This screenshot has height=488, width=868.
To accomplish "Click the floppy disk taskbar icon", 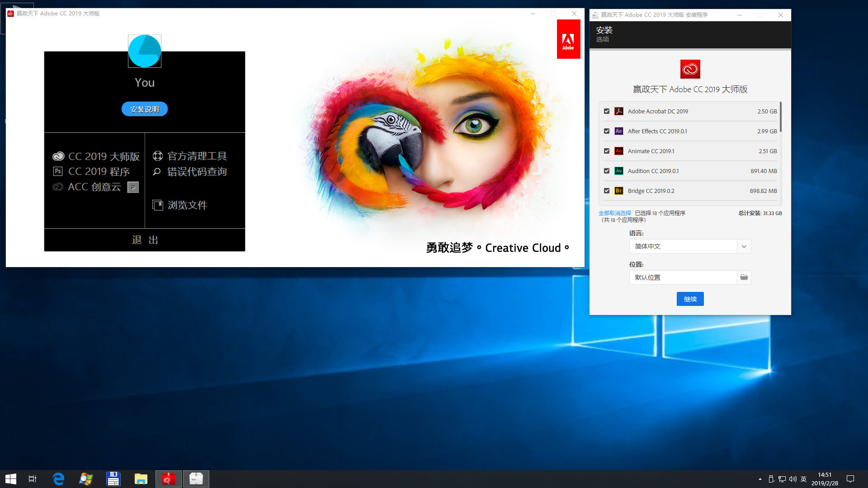I will [113, 479].
